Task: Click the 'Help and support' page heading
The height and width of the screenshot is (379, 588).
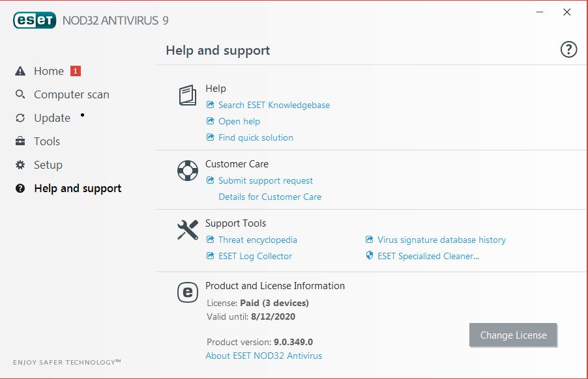Action: click(x=218, y=50)
